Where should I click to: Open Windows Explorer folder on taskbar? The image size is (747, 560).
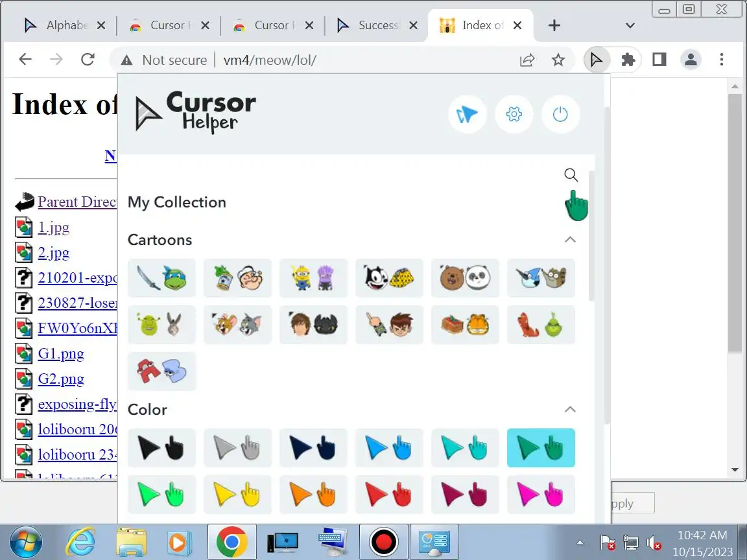coord(132,542)
